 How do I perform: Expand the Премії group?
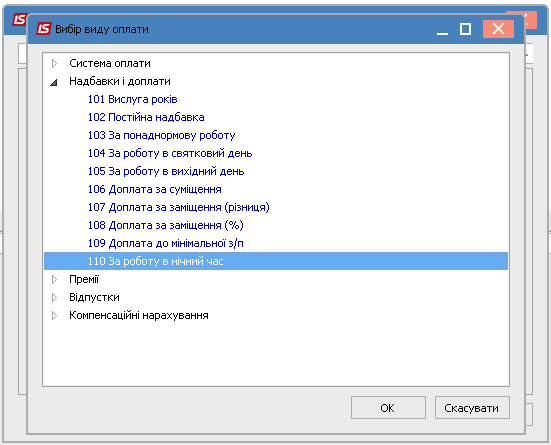coord(54,279)
